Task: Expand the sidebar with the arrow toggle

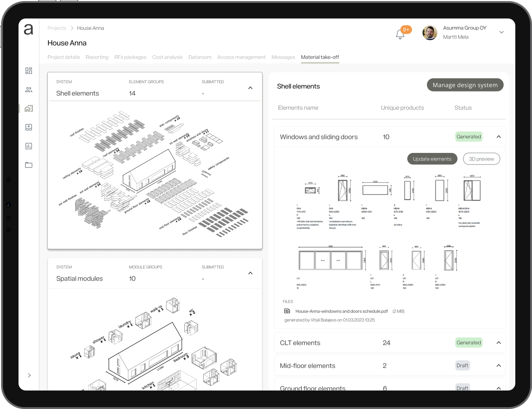Action: (x=29, y=375)
